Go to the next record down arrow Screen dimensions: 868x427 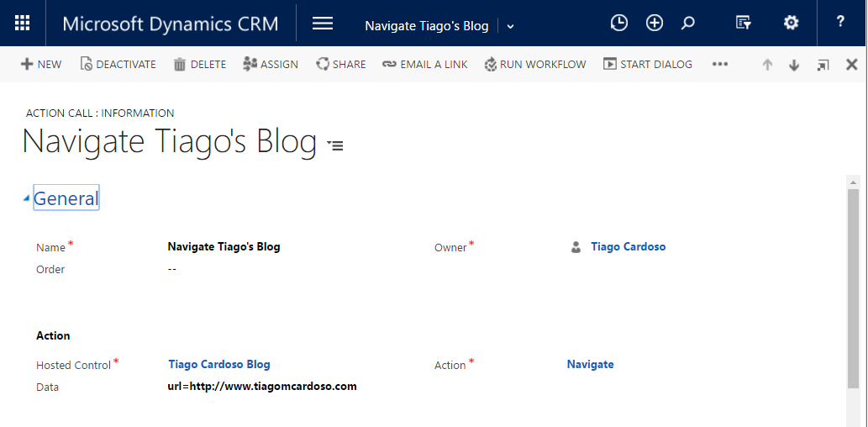(x=794, y=66)
